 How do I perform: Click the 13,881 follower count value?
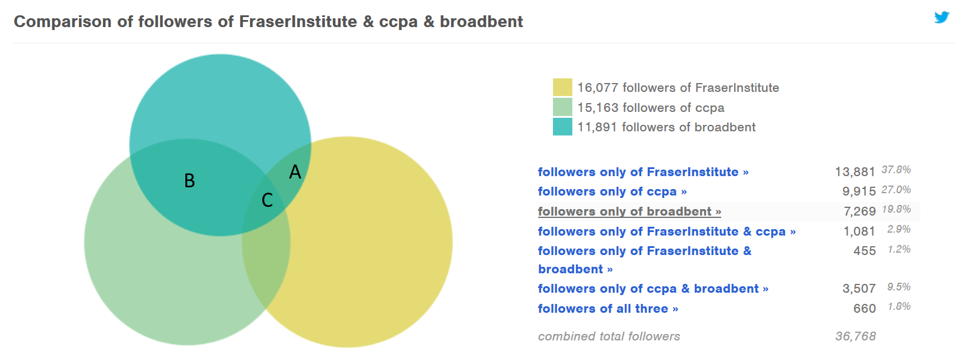(x=855, y=172)
